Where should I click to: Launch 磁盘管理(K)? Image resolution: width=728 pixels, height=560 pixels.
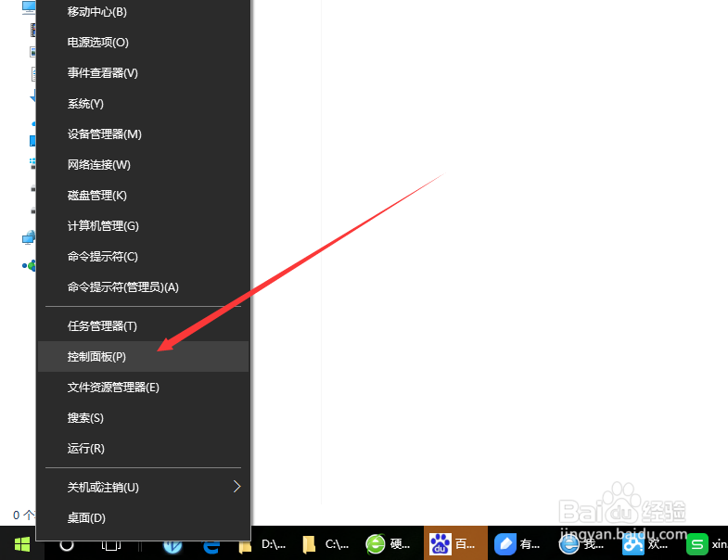pyautogui.click(x=143, y=196)
